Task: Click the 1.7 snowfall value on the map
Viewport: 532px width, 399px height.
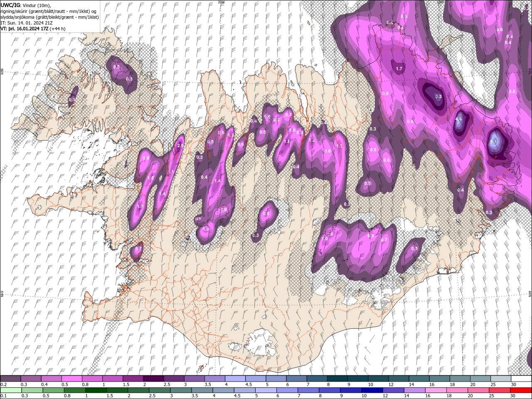Action: click(399, 69)
